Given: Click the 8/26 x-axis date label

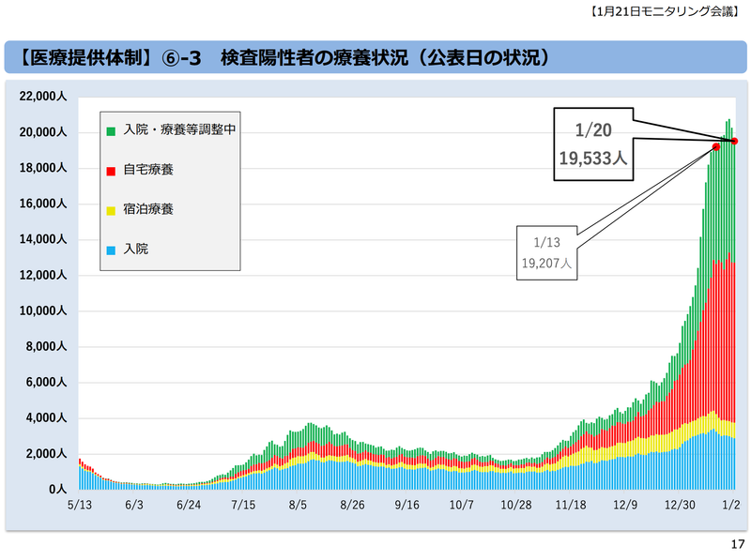Looking at the screenshot, I should (x=353, y=506).
